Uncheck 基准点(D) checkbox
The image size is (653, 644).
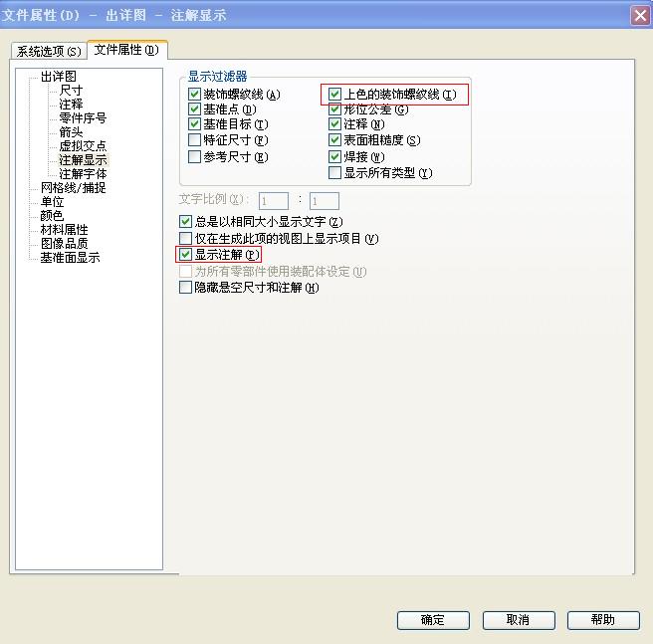(194, 109)
